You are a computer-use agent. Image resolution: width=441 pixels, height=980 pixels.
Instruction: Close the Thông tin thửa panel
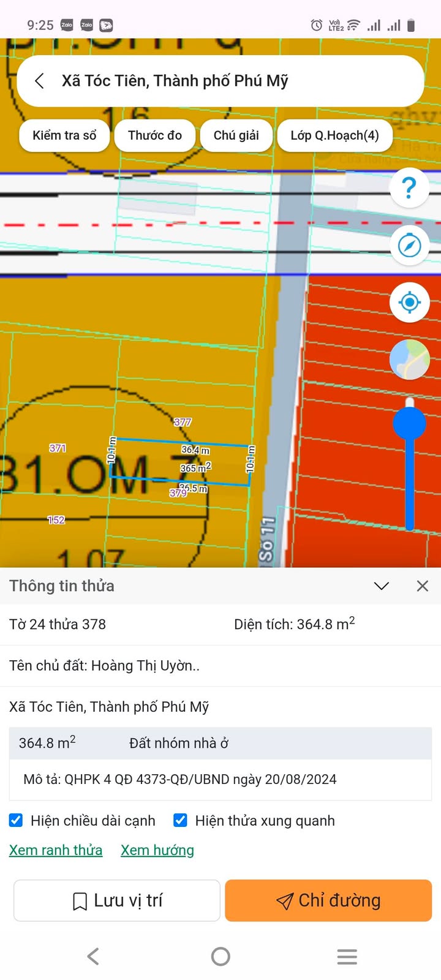(x=422, y=586)
